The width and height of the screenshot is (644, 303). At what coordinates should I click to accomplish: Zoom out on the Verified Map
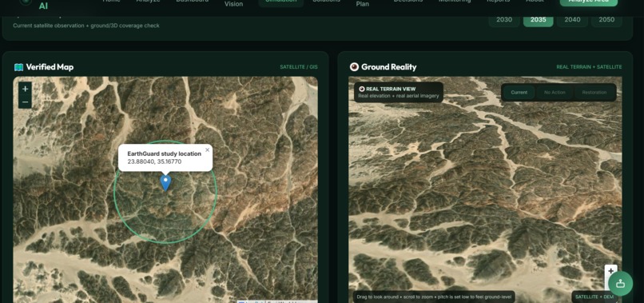click(25, 102)
